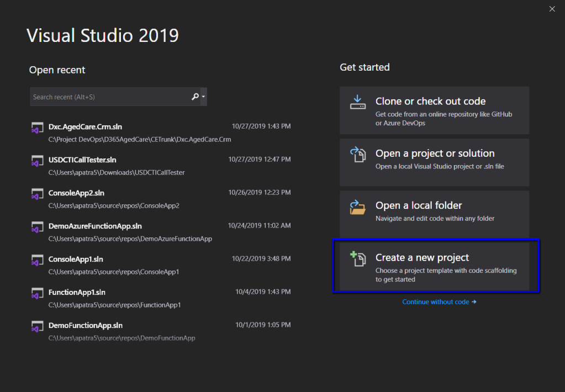Click the Open a project or solution icon

[358, 155]
